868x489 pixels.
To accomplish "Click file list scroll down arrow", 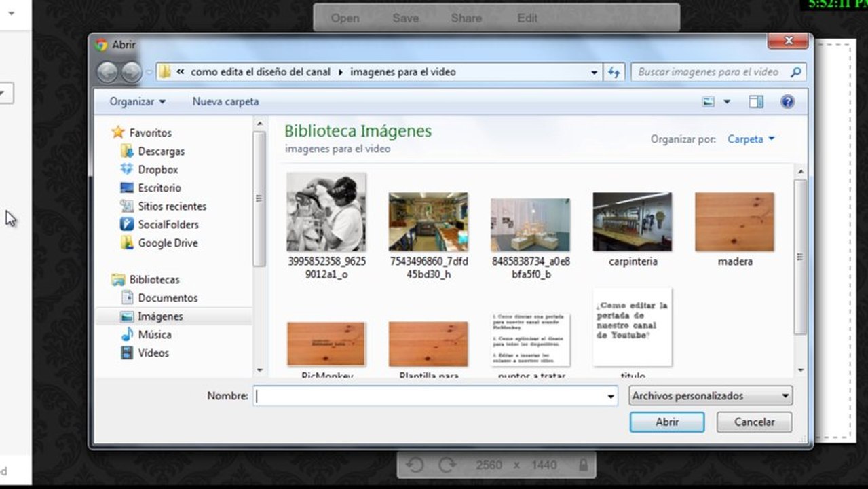I will point(801,370).
